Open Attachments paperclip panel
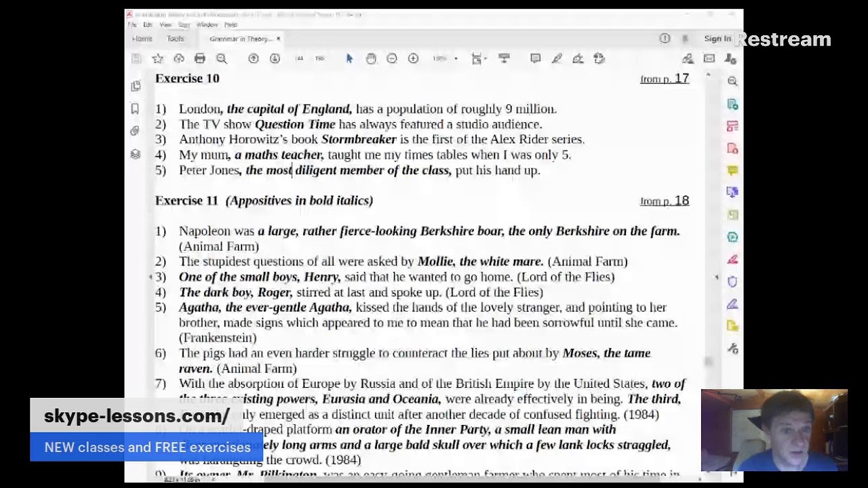 (135, 131)
